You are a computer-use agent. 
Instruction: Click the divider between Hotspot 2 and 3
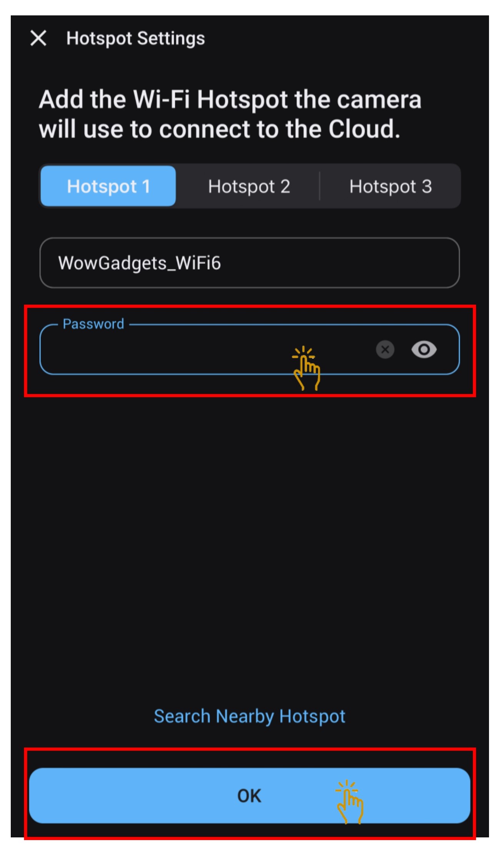coord(319,186)
